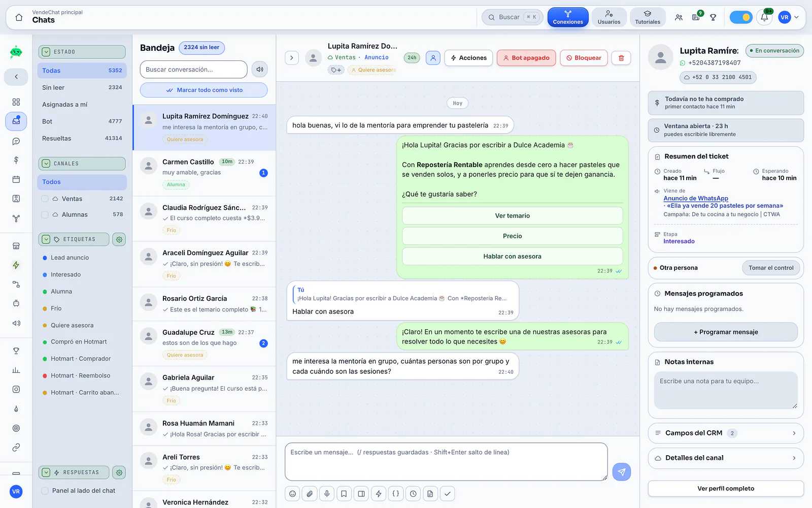812x508 pixels.
Task: Mute inbox sounds with the speaker icon
Action: [x=260, y=70]
